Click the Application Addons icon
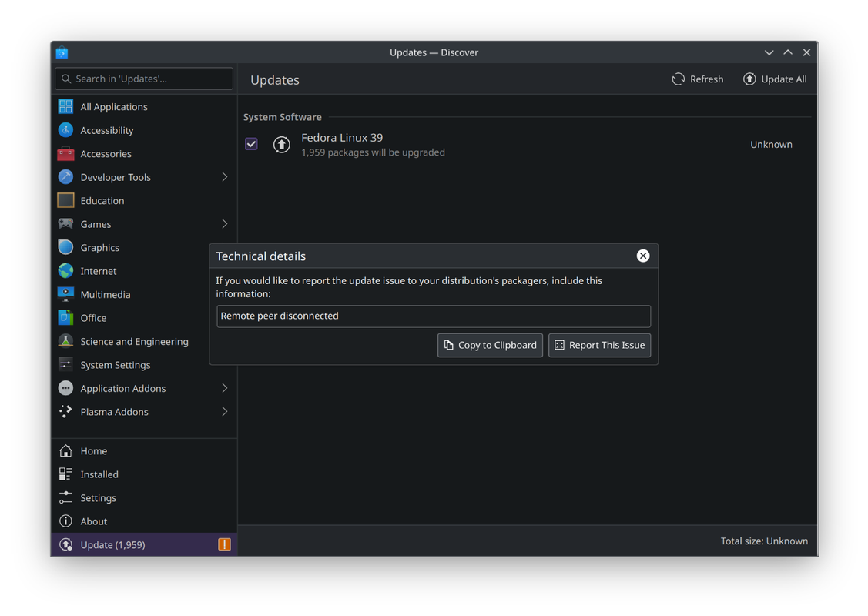Image resolution: width=868 pixels, height=616 pixels. (x=65, y=388)
